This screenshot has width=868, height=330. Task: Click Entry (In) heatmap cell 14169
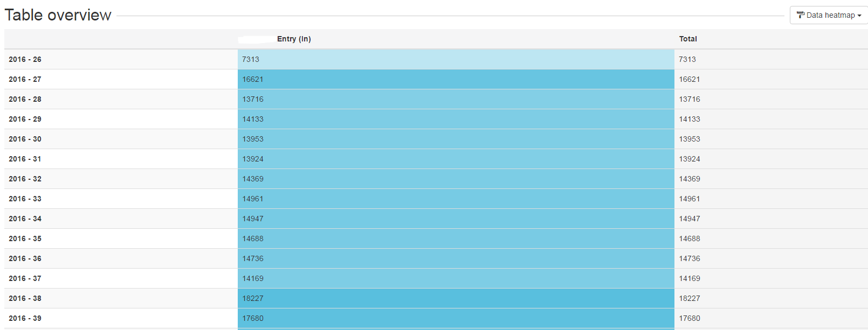pos(456,278)
